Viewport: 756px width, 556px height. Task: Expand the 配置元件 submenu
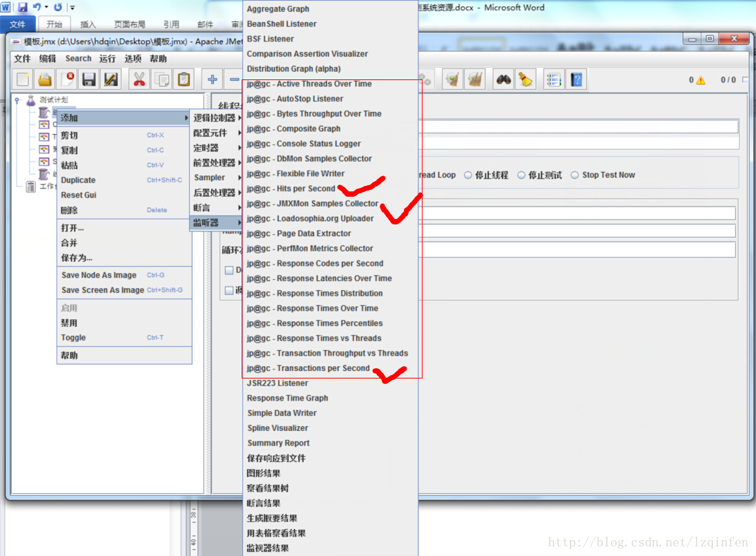[x=217, y=133]
